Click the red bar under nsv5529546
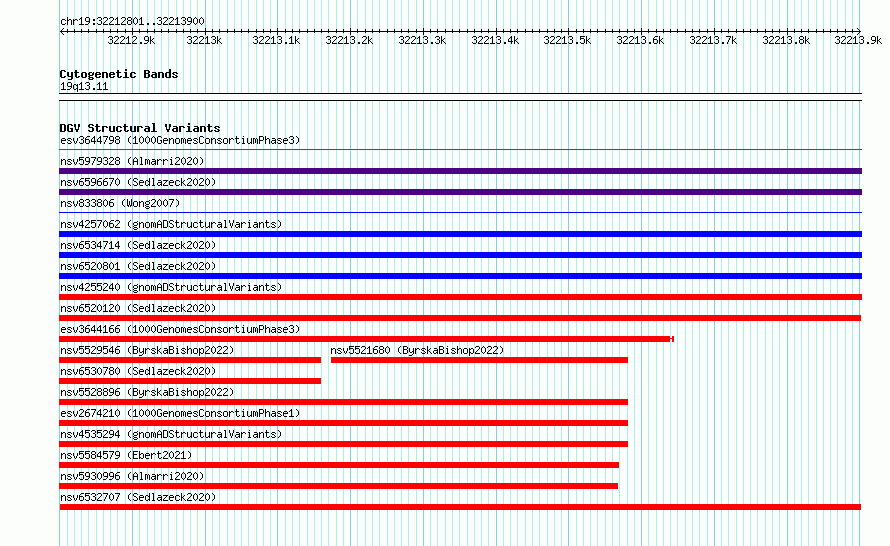This screenshot has width=890, height=546. pos(190,360)
